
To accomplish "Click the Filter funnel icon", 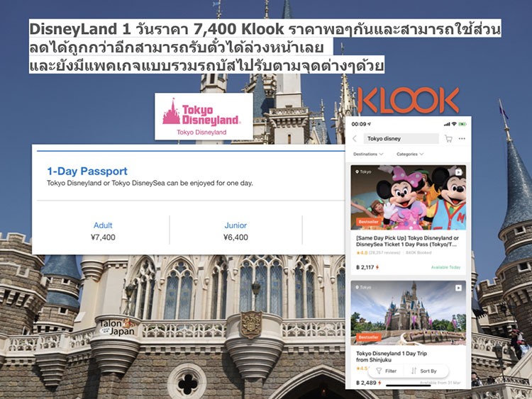I will click(x=379, y=371).
